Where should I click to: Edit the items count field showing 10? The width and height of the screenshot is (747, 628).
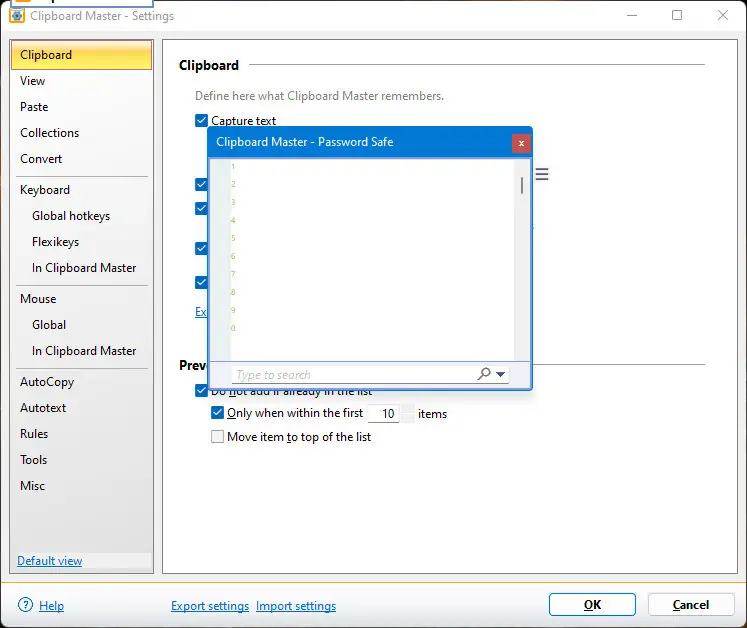point(384,413)
